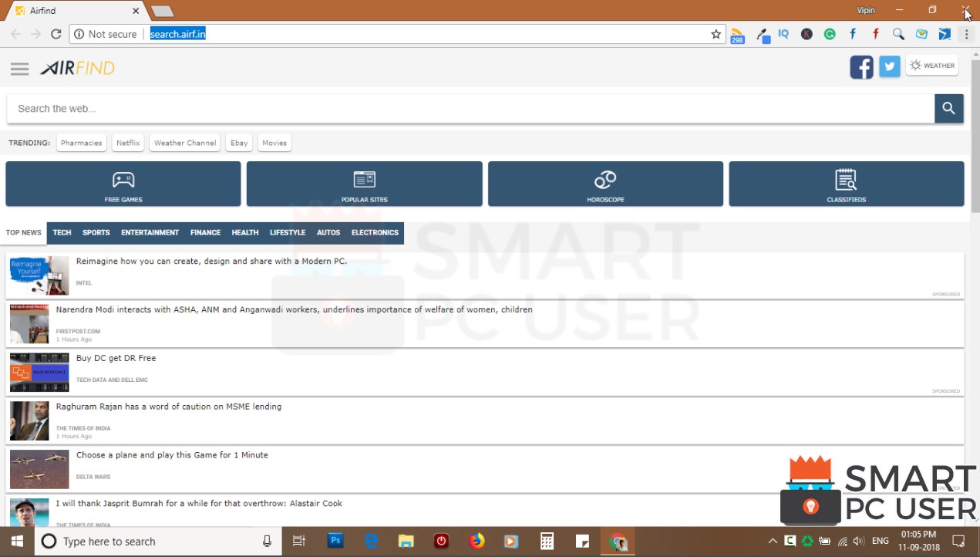Click the Raghuram Rajan article thumbnail
Image resolution: width=980 pixels, height=557 pixels.
click(x=29, y=421)
